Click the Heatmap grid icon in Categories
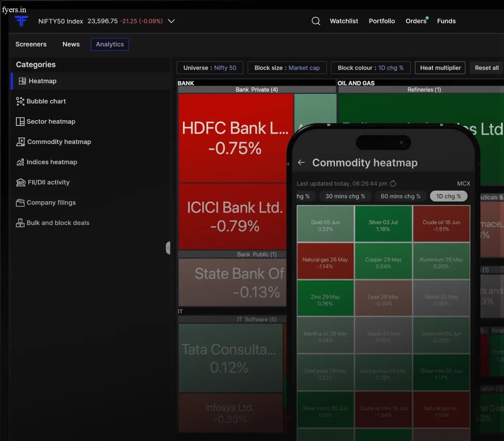 pos(22,81)
